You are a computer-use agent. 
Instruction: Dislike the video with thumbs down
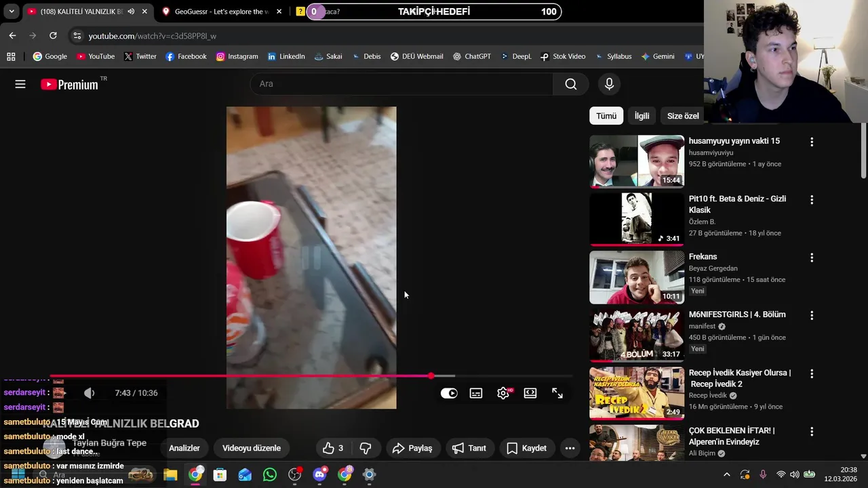(366, 448)
